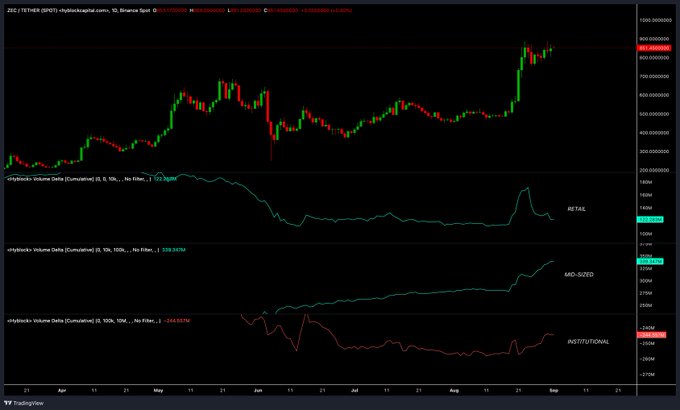The width and height of the screenshot is (680, 410).
Task: Click the 122.283M value in retail legend
Action: 165,179
